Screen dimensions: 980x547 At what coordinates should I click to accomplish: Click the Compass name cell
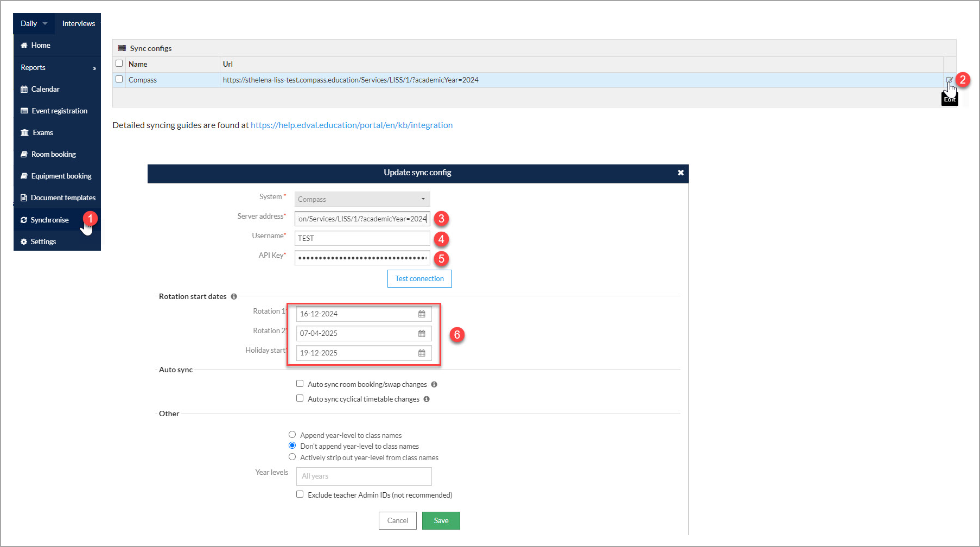pos(173,80)
